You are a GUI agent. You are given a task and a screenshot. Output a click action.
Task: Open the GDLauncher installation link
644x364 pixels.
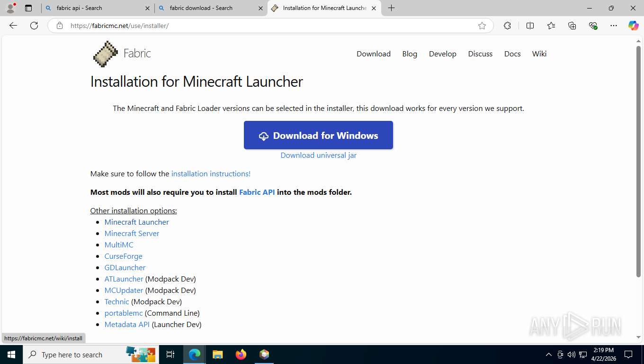125,267
